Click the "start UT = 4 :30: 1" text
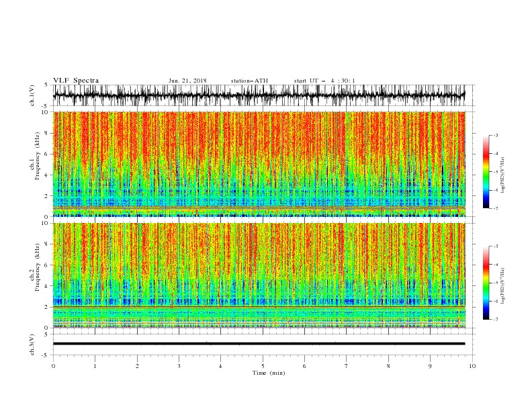 coord(324,81)
